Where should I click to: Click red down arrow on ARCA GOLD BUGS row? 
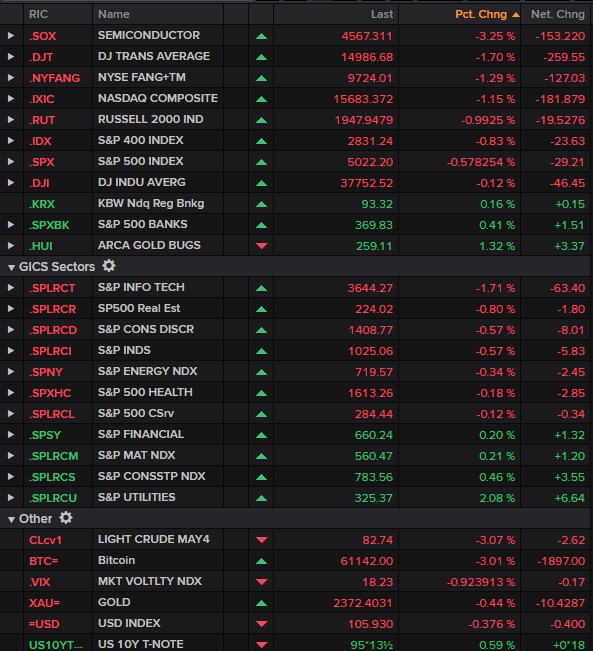point(261,246)
